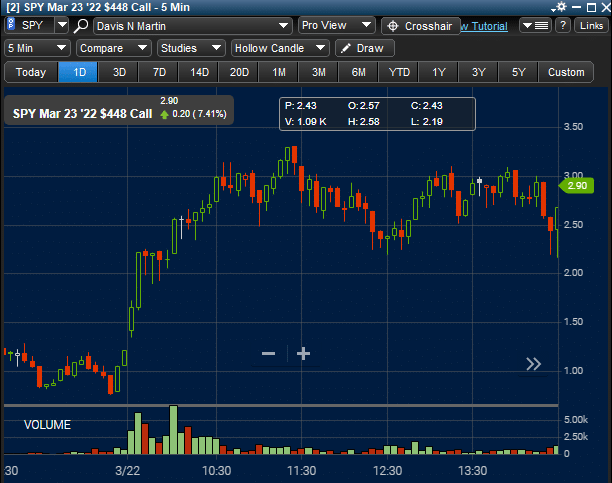The height and width of the screenshot is (483, 612).
Task: Open the Studies dropdown
Action: pos(191,48)
